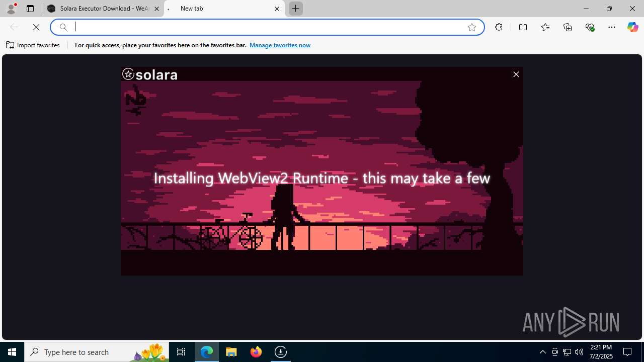Open the clock and calendar

[601, 352]
